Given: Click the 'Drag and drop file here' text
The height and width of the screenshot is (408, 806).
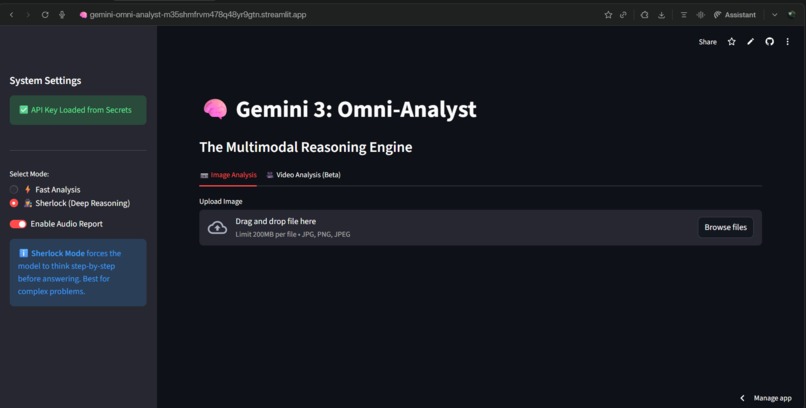Looking at the screenshot, I should [276, 221].
